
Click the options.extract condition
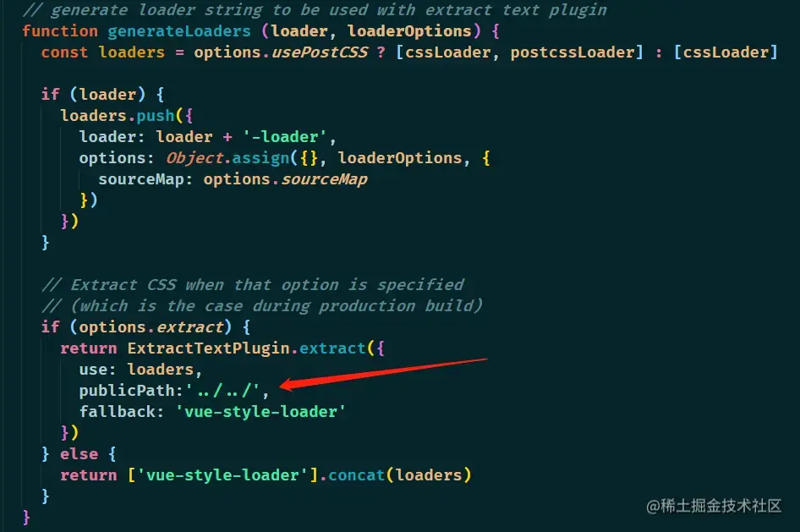pos(151,327)
